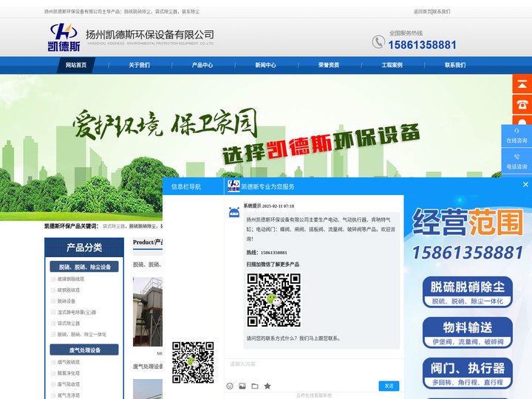Open the 碳钢脱硫塔 product link
532x399 pixels.
(69, 290)
